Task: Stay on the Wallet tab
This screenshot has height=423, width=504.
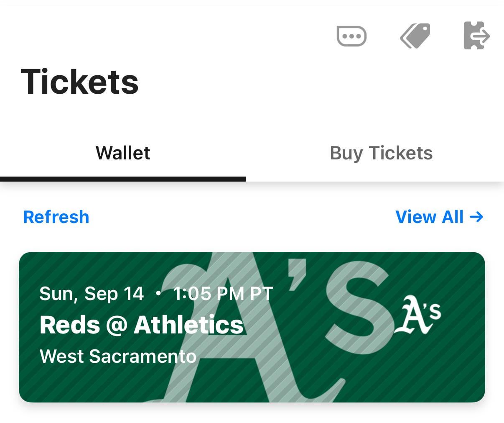Action: [x=122, y=153]
